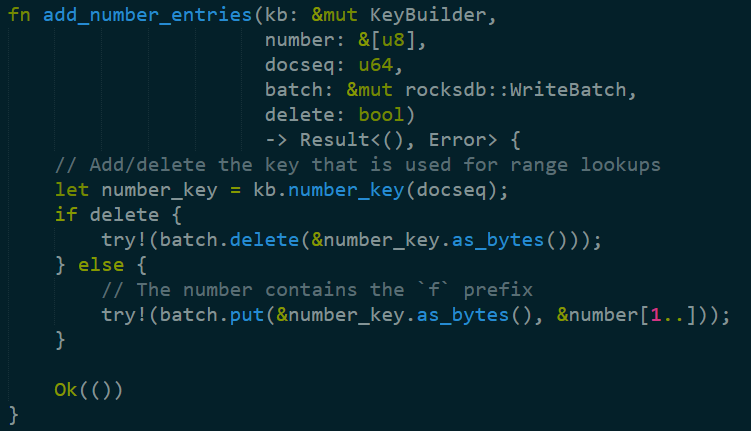
Task: Click the pink 1 in number slice
Action: click(x=656, y=315)
